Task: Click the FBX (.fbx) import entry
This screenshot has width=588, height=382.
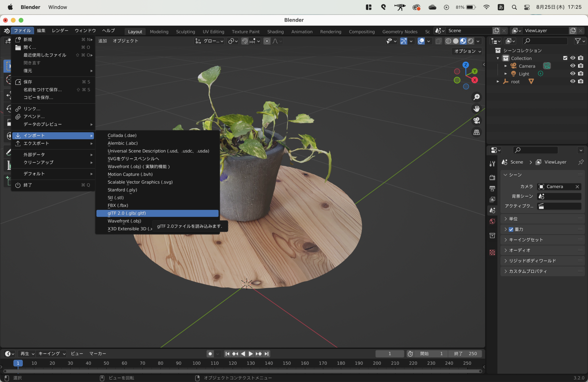Action: click(x=118, y=205)
